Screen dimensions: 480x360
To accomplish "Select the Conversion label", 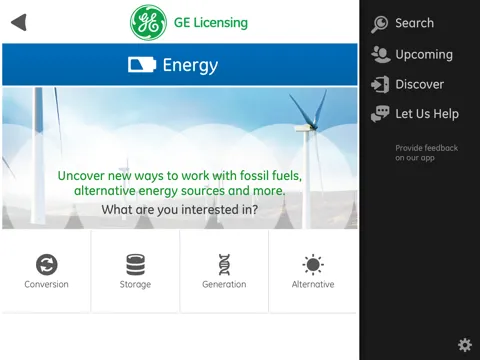I will (x=46, y=284).
